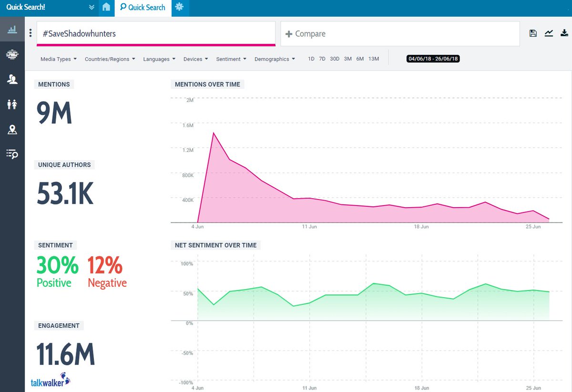Click the SENTIMENT metric label
This screenshot has width=572, height=392.
[55, 245]
